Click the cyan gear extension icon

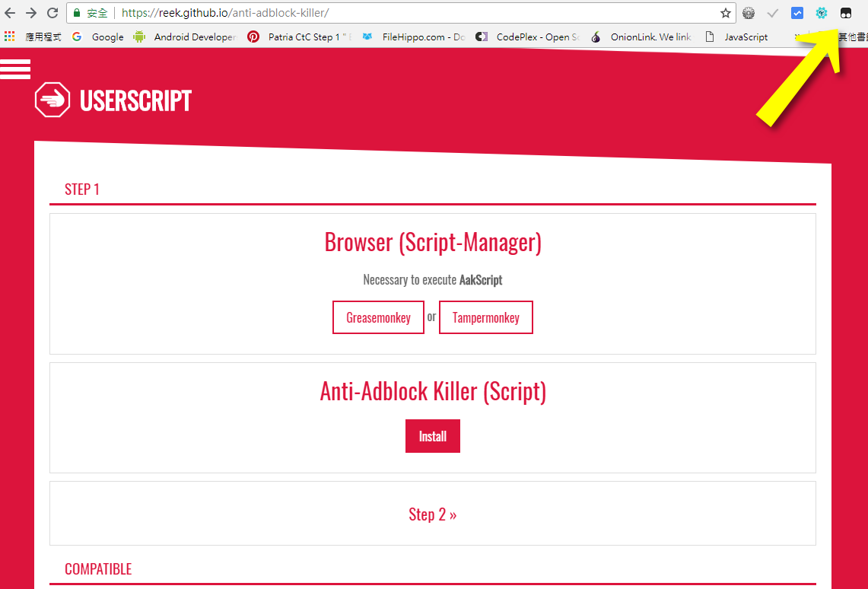pyautogui.click(x=822, y=13)
